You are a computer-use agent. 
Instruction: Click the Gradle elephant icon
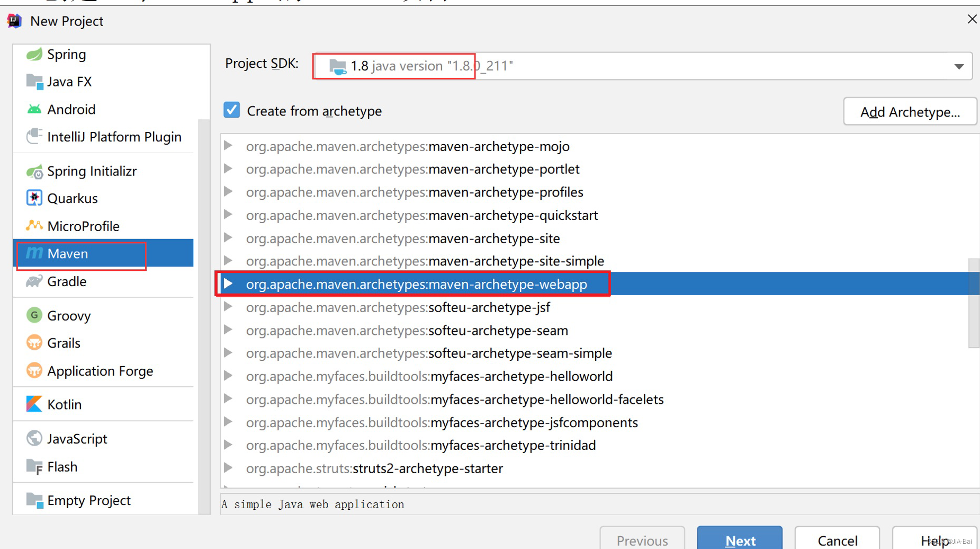click(34, 281)
